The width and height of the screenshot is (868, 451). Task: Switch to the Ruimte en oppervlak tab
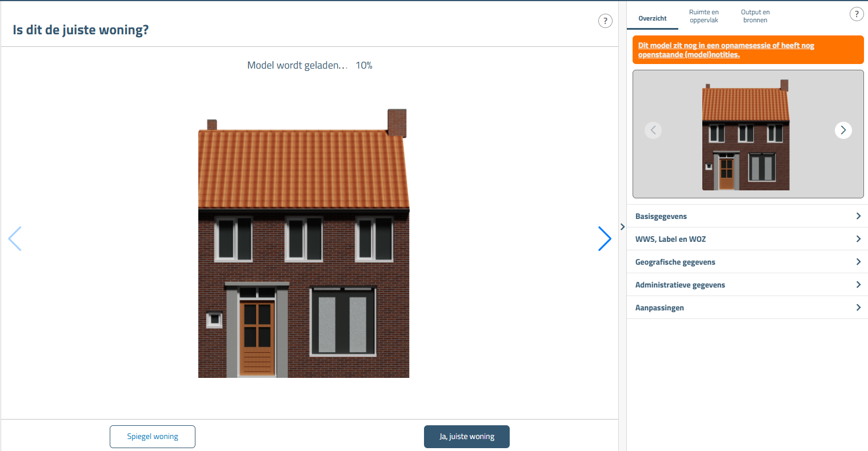pos(704,15)
